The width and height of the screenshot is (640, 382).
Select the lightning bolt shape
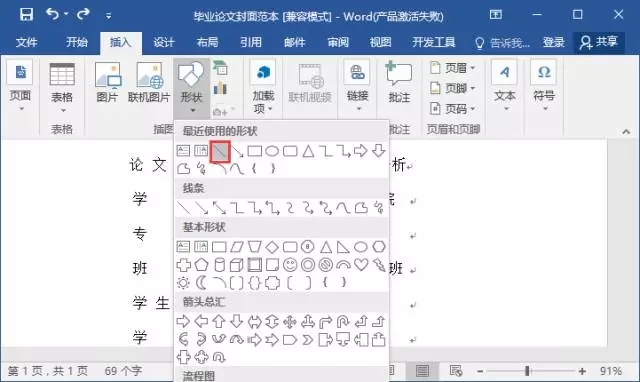click(379, 265)
